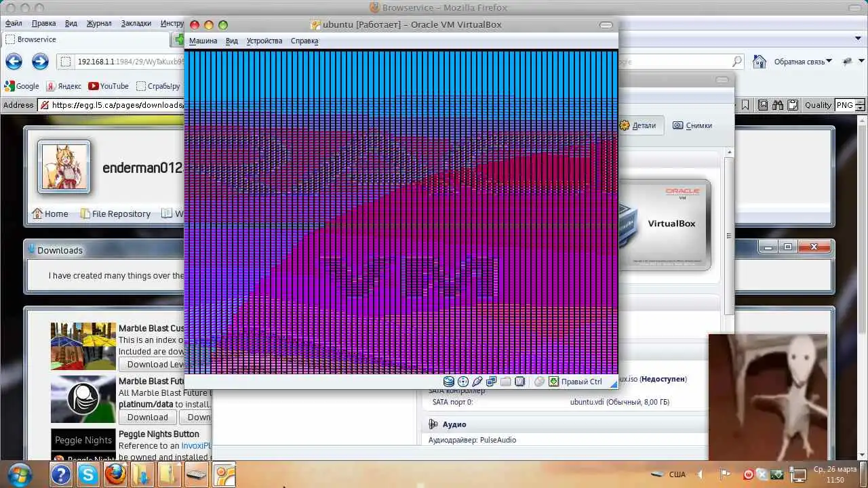This screenshot has width=868, height=488.
Task: Open Skype from taskbar
Action: [88, 474]
